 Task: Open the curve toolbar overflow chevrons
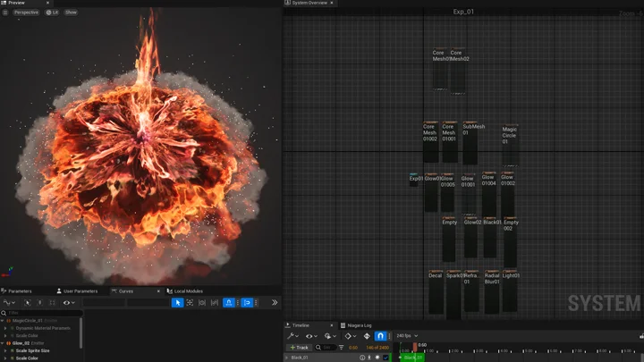[275, 302]
